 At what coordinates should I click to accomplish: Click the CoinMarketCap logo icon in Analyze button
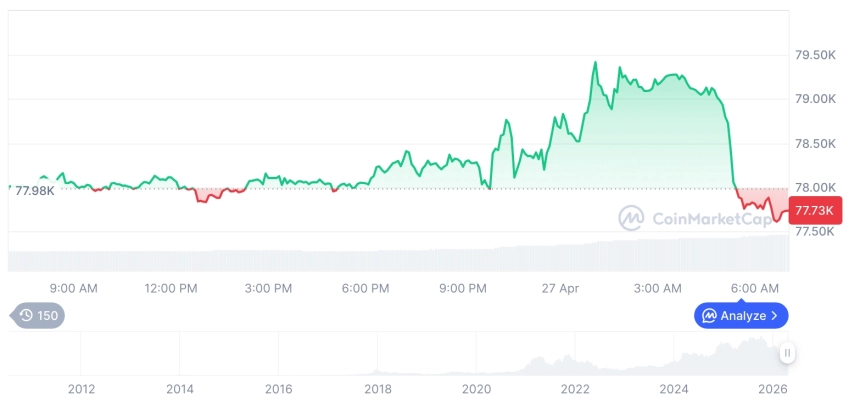(x=709, y=316)
